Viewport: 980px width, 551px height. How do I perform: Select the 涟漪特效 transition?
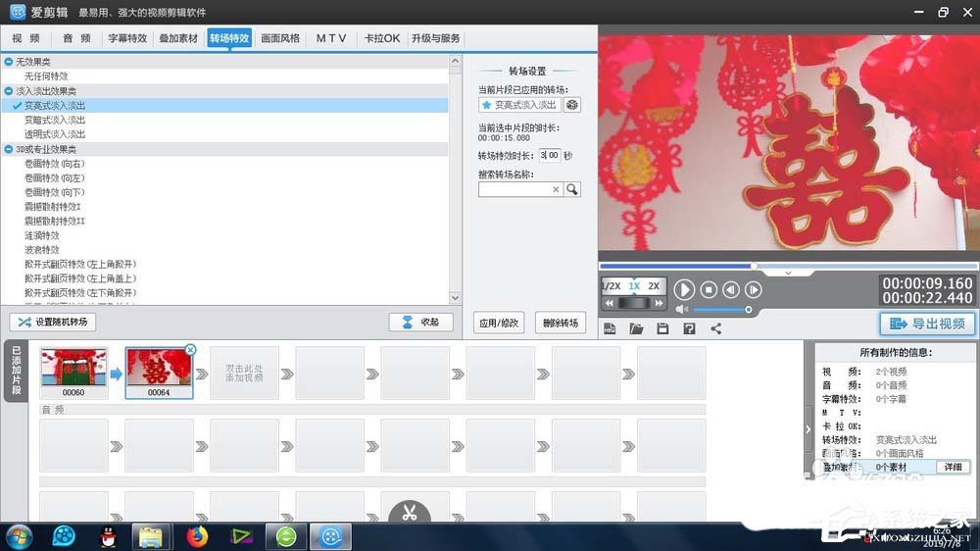click(x=42, y=235)
